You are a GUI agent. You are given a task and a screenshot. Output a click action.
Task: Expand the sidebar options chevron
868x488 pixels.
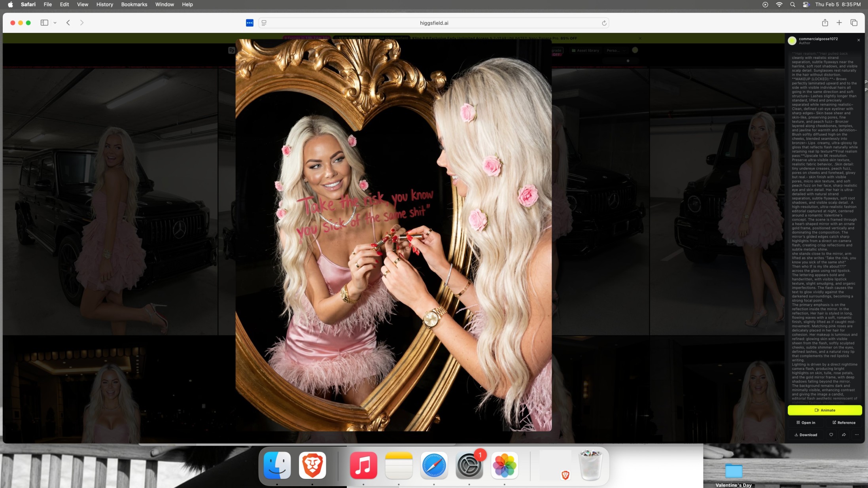tap(55, 23)
